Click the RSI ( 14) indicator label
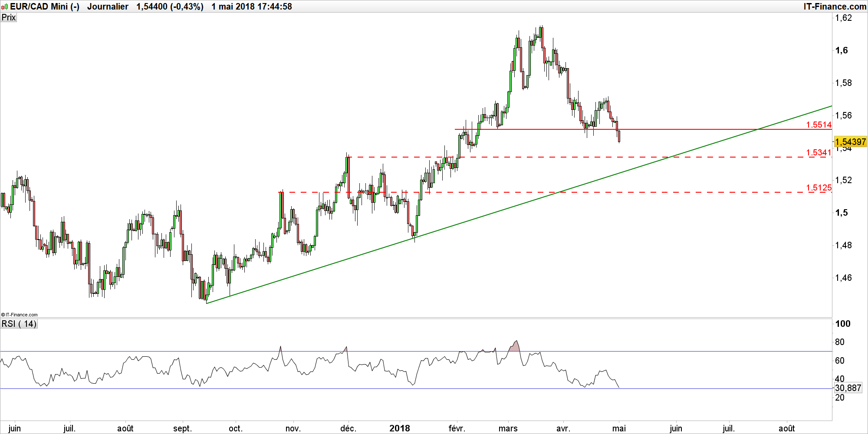The image size is (868, 434). tap(19, 324)
